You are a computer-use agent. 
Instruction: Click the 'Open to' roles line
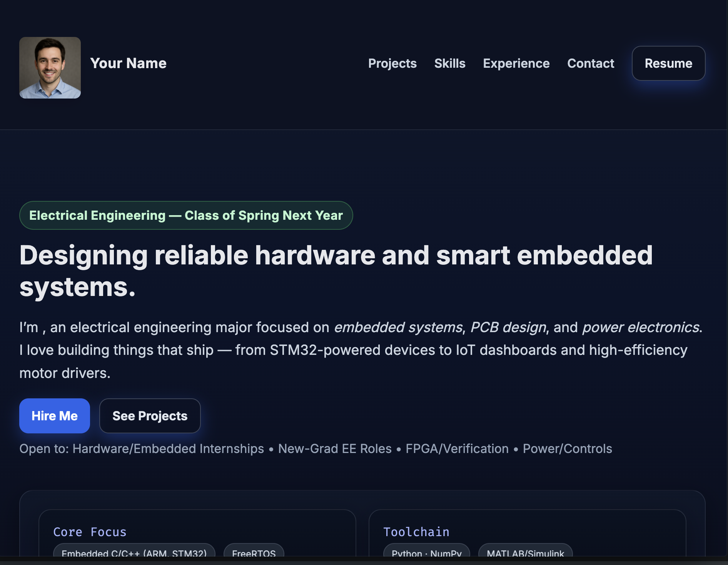316,449
